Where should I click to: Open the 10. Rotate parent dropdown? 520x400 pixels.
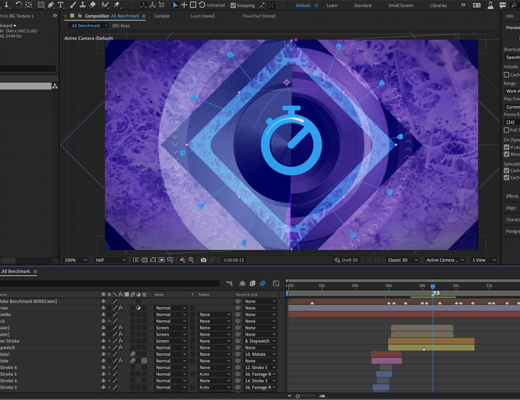260,354
